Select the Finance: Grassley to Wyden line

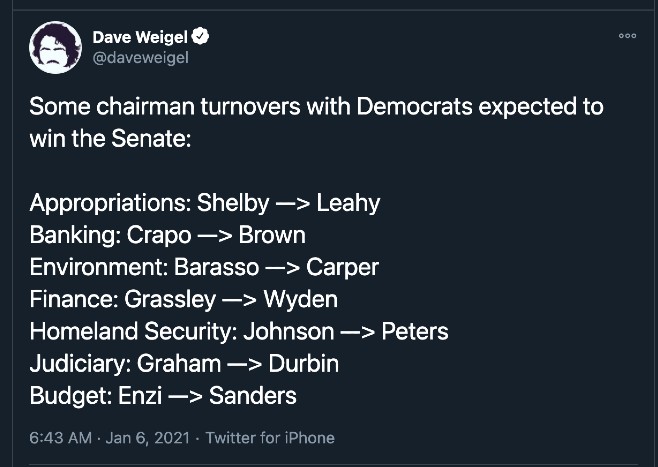[x=183, y=300]
